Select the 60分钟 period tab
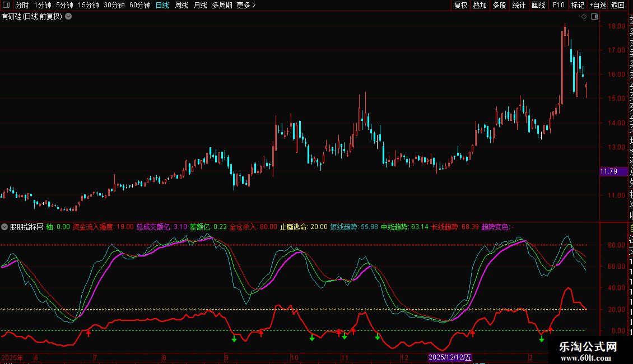633x364 pixels. click(x=139, y=5)
